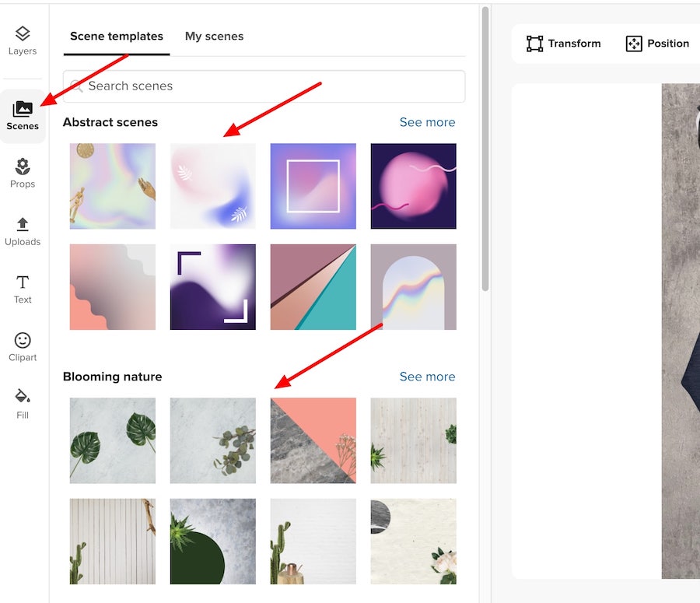Select the dark green circle aloe scene
This screenshot has width=700, height=603.
tap(213, 542)
